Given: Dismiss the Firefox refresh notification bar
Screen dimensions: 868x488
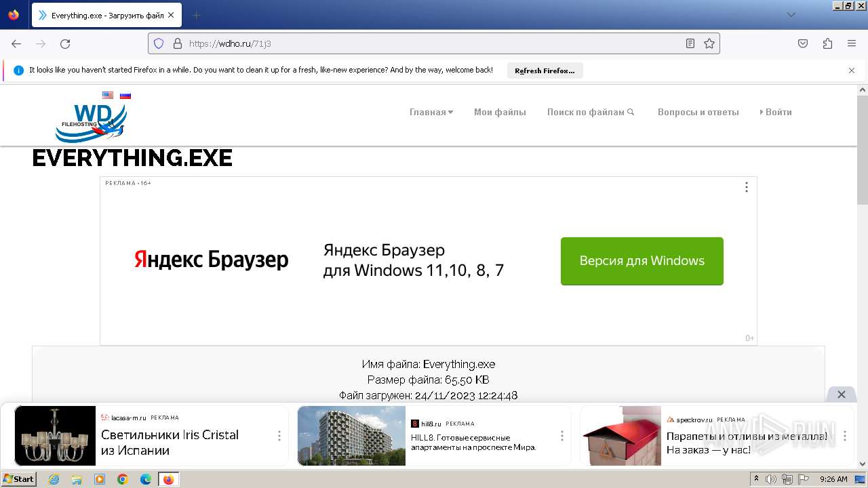Looking at the screenshot, I should tap(852, 70).
